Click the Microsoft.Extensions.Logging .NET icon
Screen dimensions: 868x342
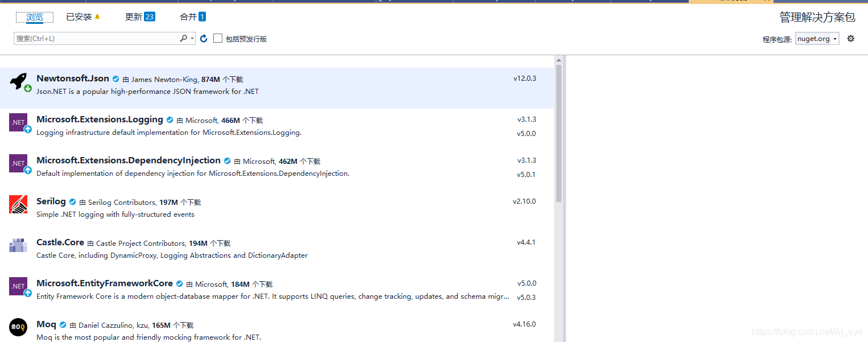[18, 122]
